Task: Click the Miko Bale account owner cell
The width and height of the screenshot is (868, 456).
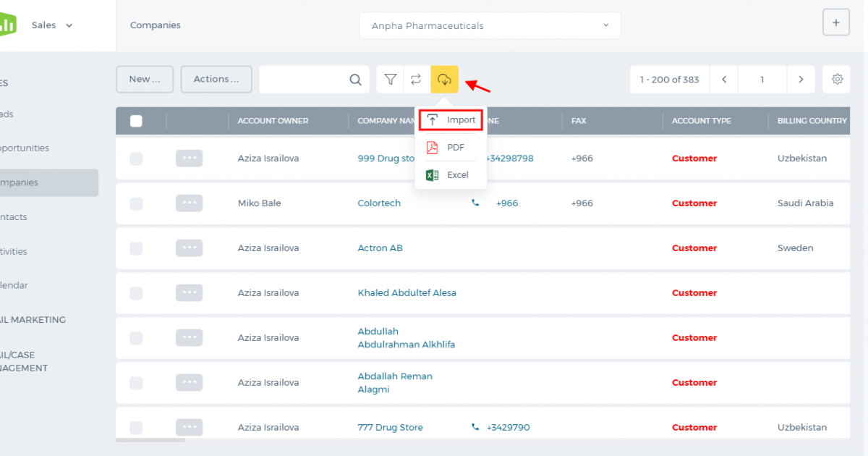Action: 259,203
